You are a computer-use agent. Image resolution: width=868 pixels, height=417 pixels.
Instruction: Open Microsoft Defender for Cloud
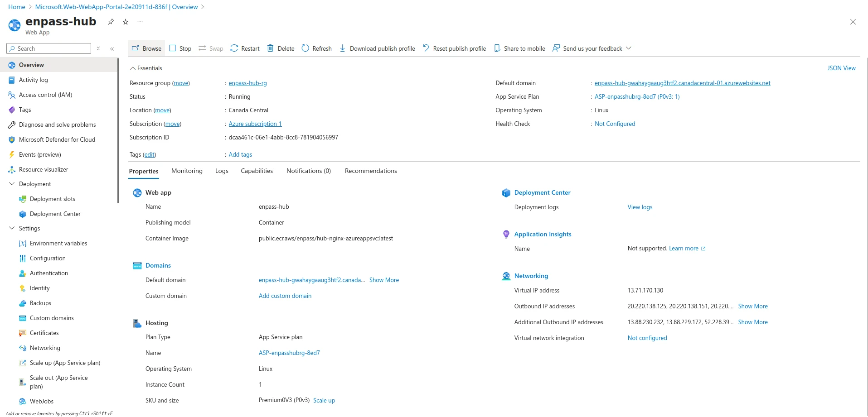click(x=57, y=139)
